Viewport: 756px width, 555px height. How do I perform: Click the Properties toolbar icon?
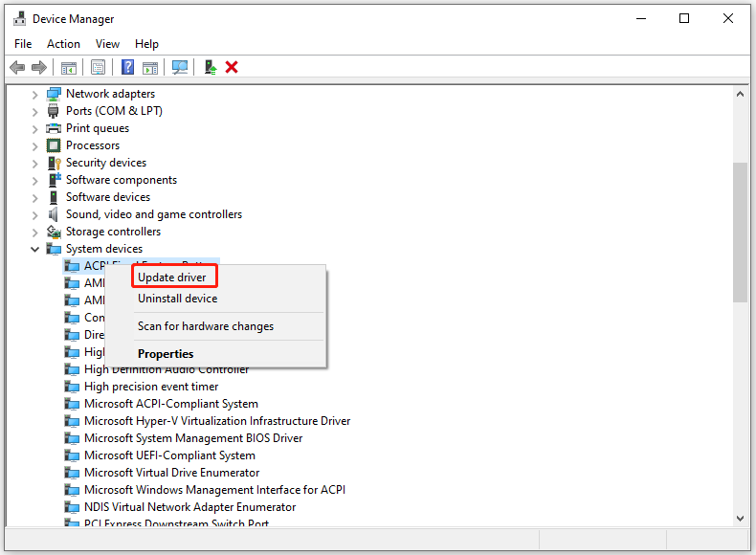click(98, 68)
